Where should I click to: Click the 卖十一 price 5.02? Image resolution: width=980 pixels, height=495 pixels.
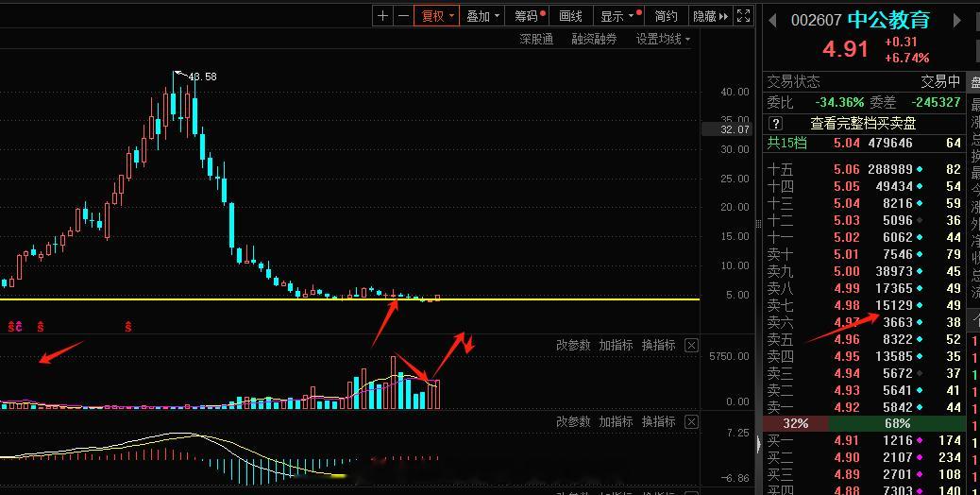pyautogui.click(x=846, y=237)
